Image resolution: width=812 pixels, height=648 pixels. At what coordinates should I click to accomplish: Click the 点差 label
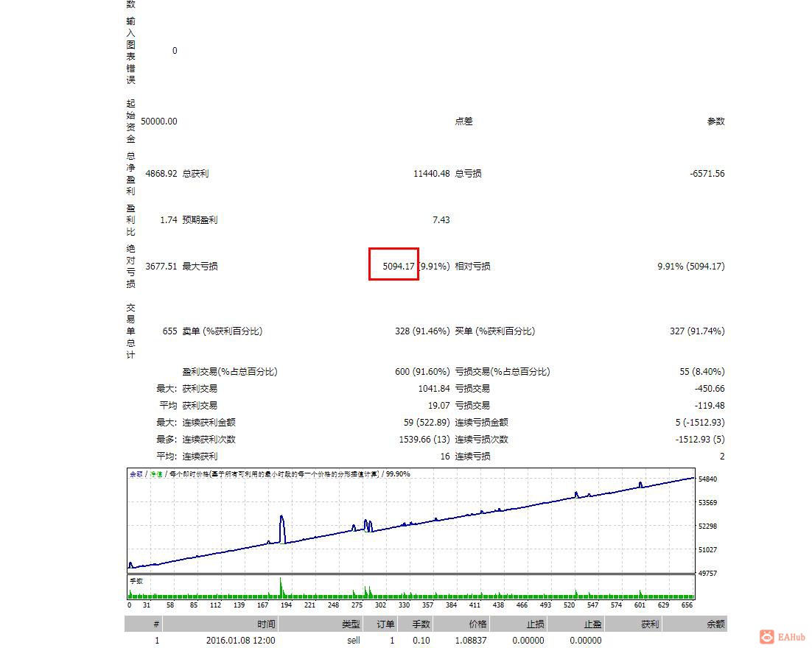[464, 121]
